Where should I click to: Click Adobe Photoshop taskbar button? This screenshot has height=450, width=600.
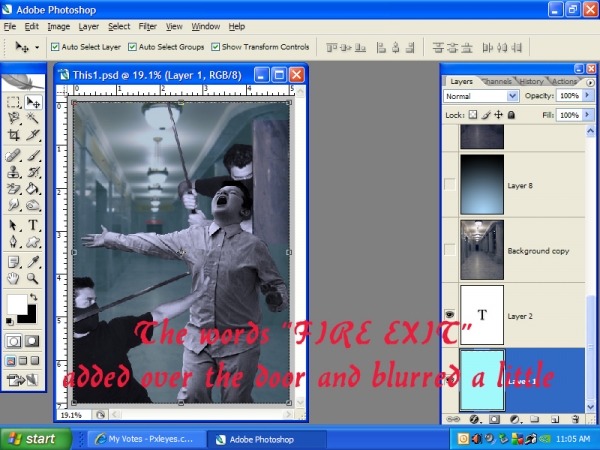tap(267, 439)
